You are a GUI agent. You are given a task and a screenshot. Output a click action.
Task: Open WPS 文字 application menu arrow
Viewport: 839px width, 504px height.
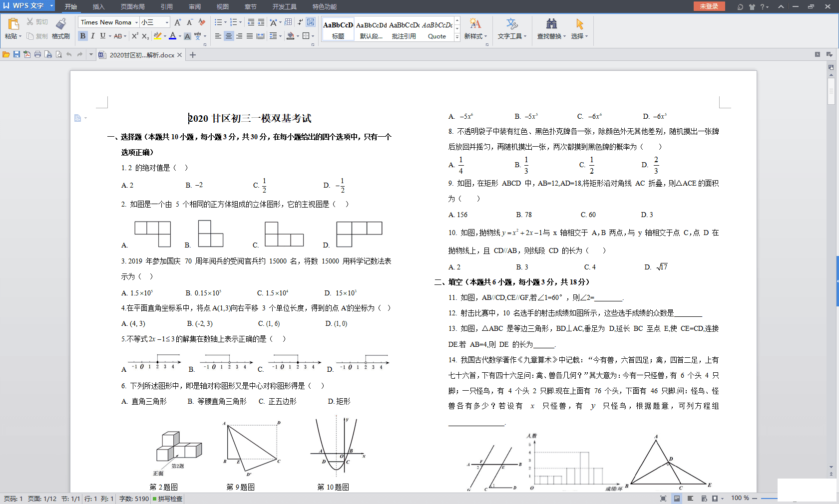coord(51,6)
